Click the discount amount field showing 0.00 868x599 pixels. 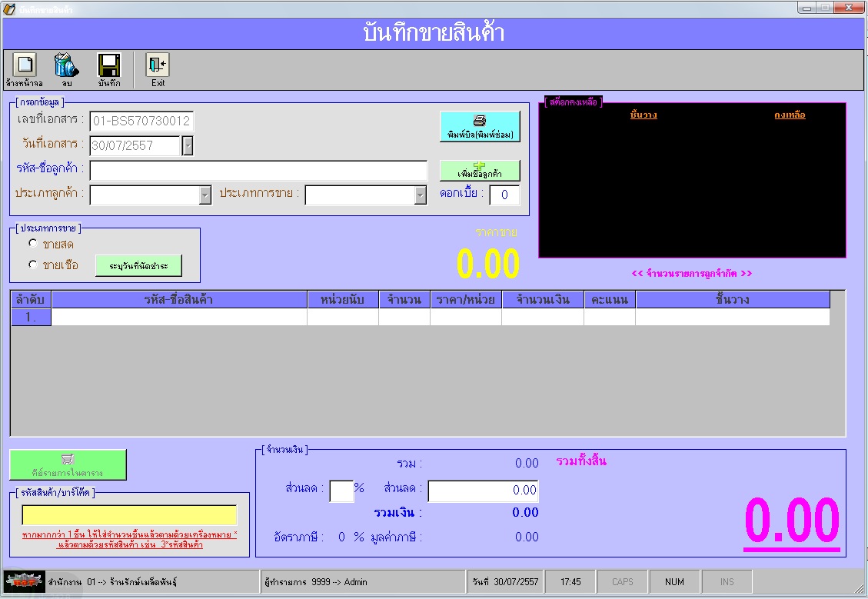point(484,491)
